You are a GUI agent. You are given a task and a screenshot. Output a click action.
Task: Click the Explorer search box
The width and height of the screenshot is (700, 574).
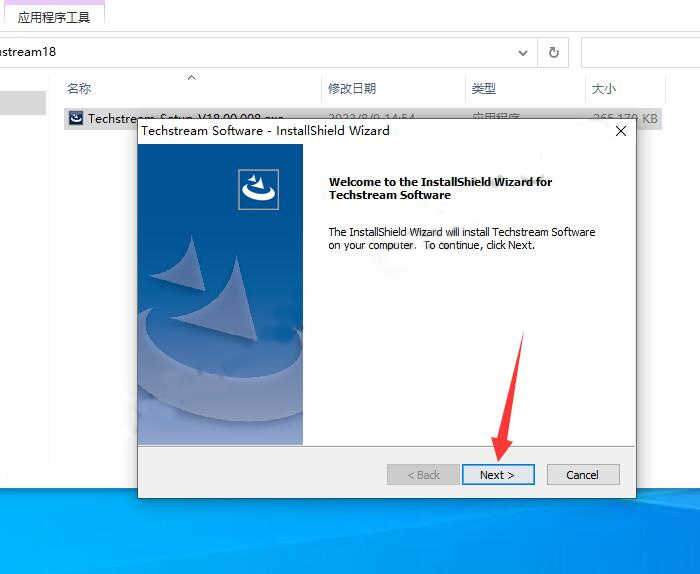click(x=641, y=52)
